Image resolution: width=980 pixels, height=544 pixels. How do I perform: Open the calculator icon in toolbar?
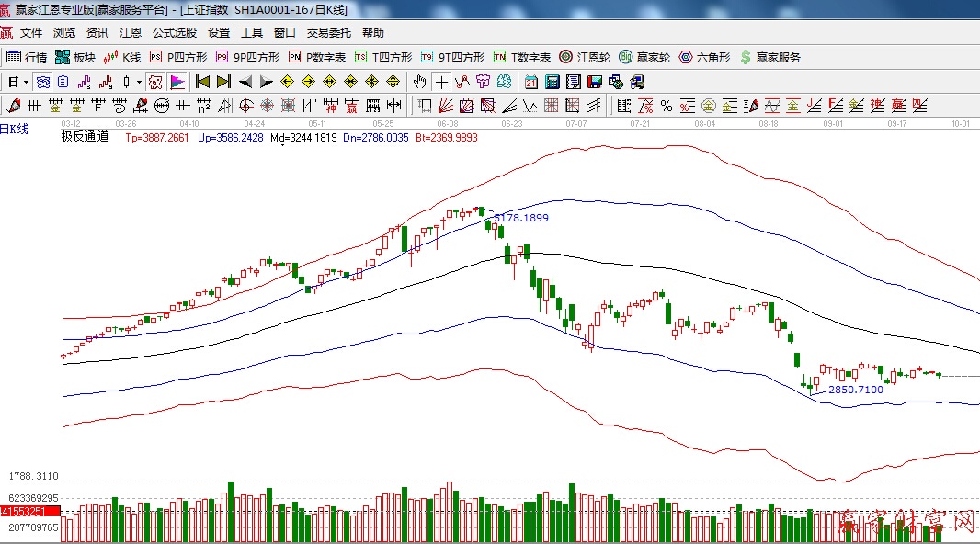coord(552,82)
